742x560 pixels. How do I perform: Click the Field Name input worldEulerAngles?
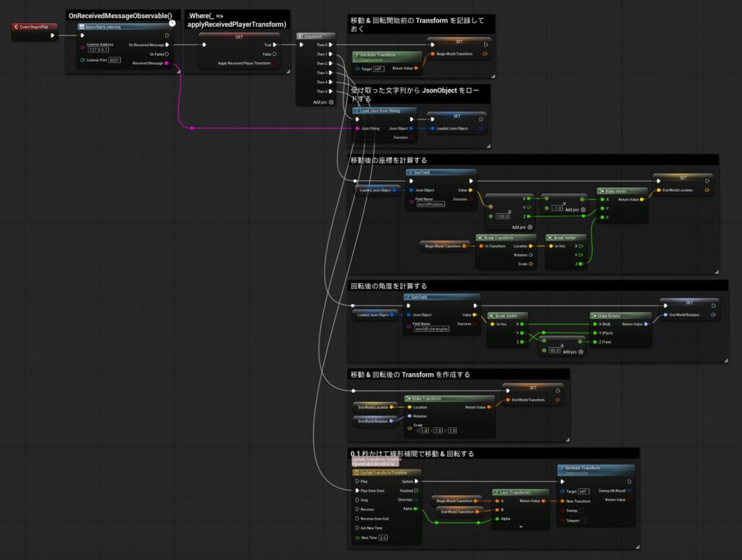[x=431, y=328]
